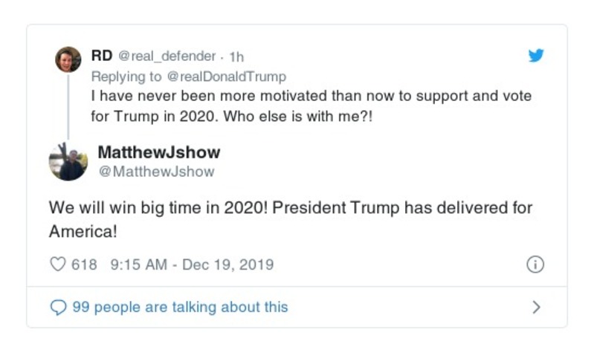Expand conversation with the right chevron arrow
Screen dimensions: 594x364
click(537, 307)
